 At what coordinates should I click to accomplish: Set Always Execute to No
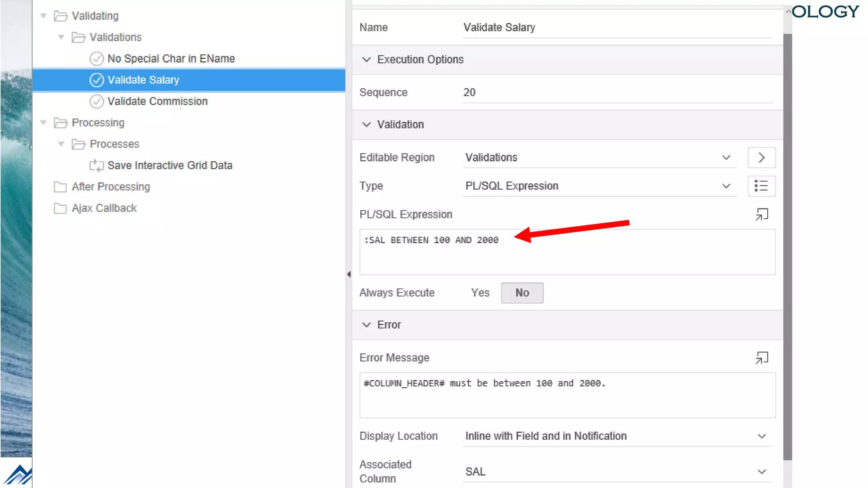522,293
